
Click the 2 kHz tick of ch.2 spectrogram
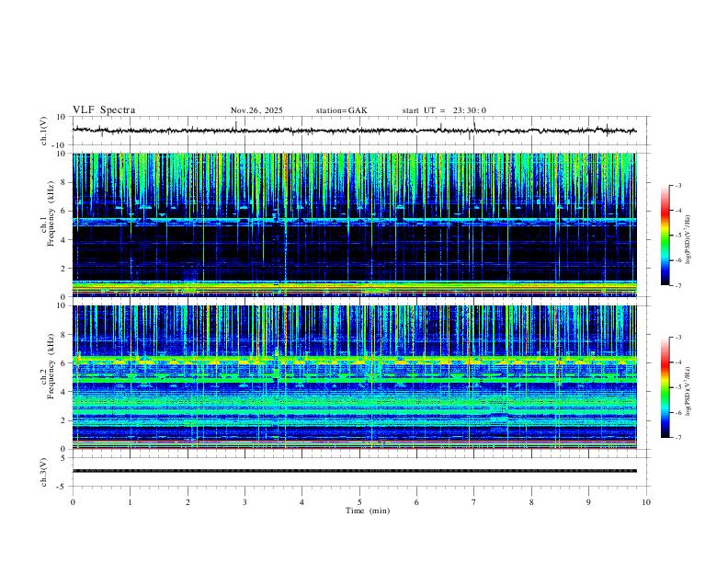click(x=64, y=420)
